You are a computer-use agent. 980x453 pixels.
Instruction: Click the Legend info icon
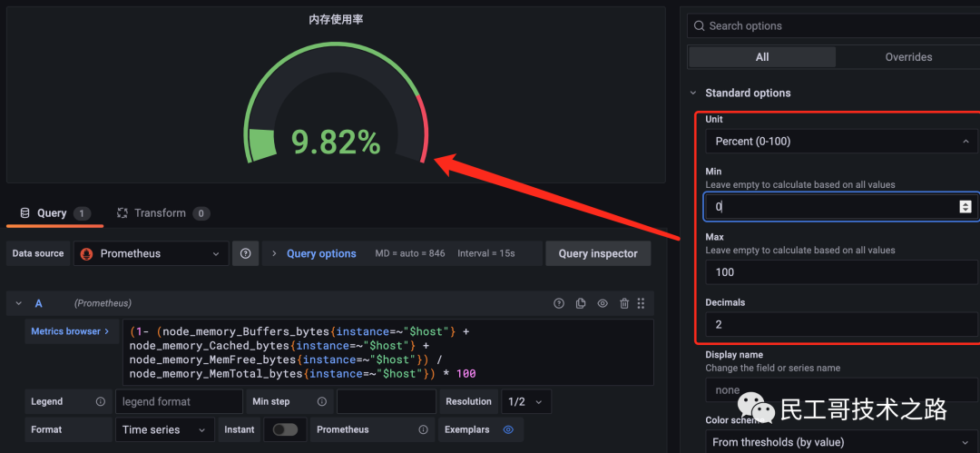pos(100,401)
